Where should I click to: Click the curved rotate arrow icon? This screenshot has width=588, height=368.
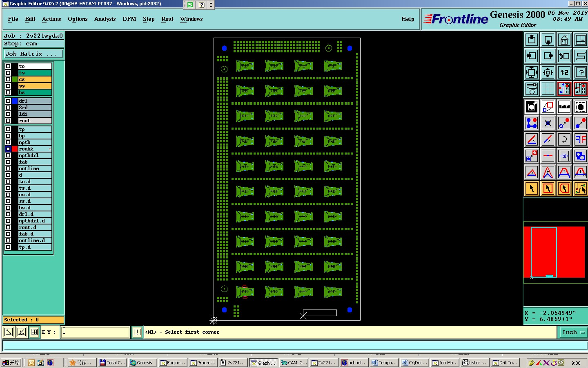click(564, 139)
